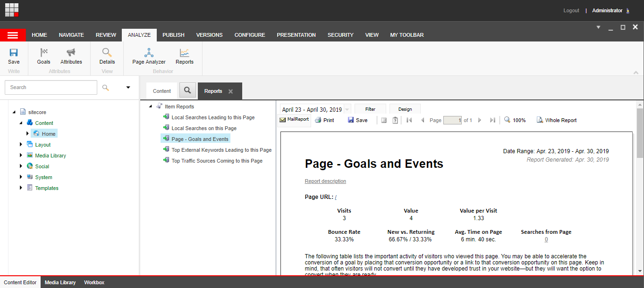This screenshot has height=288, width=644.
Task: Expand the Media Library tree node
Action: pyautogui.click(x=21, y=156)
